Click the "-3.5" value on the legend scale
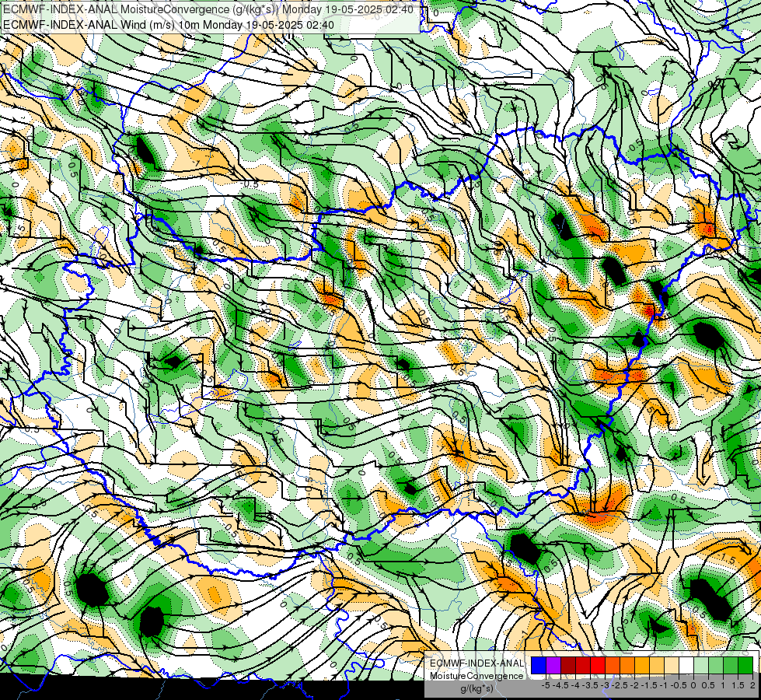The width and height of the screenshot is (761, 700). click(x=590, y=685)
